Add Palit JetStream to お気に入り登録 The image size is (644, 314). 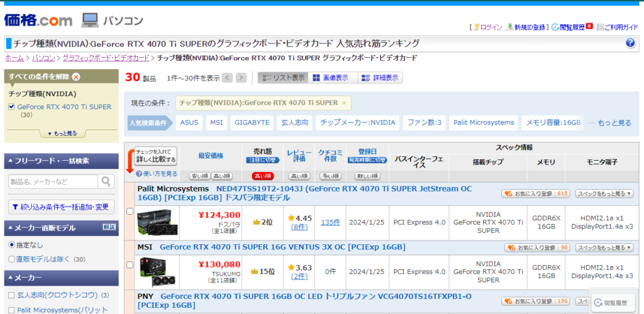pyautogui.click(x=535, y=193)
